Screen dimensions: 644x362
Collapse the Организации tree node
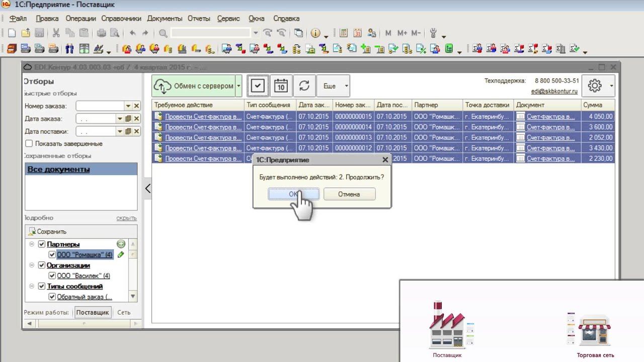click(x=32, y=265)
